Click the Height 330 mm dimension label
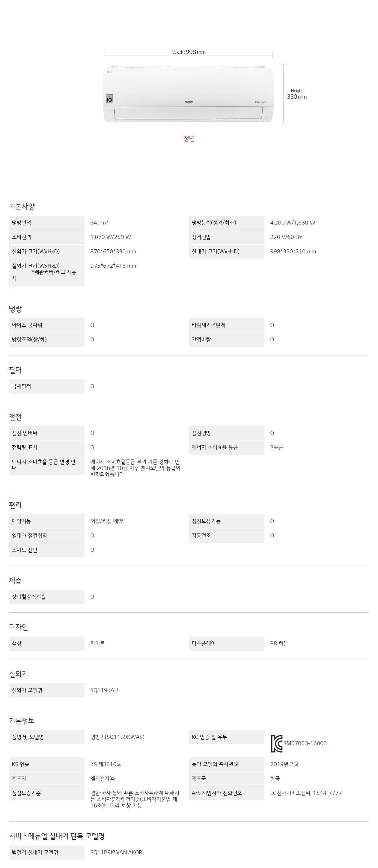The width and height of the screenshot is (378, 868). (x=297, y=94)
